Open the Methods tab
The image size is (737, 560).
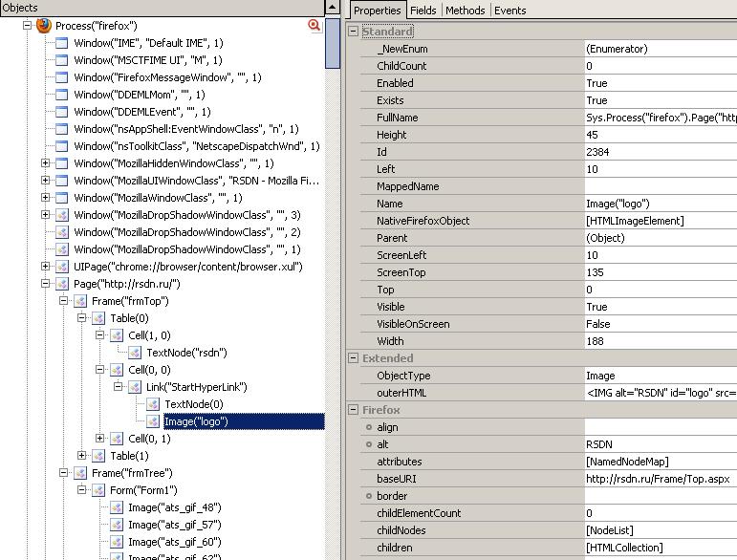tap(466, 11)
